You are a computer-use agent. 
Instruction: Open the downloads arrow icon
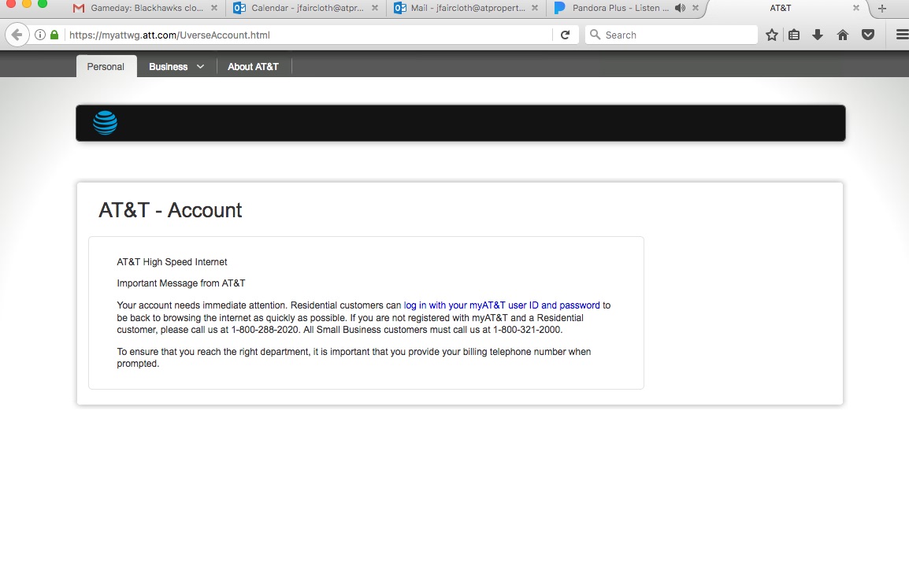point(818,35)
